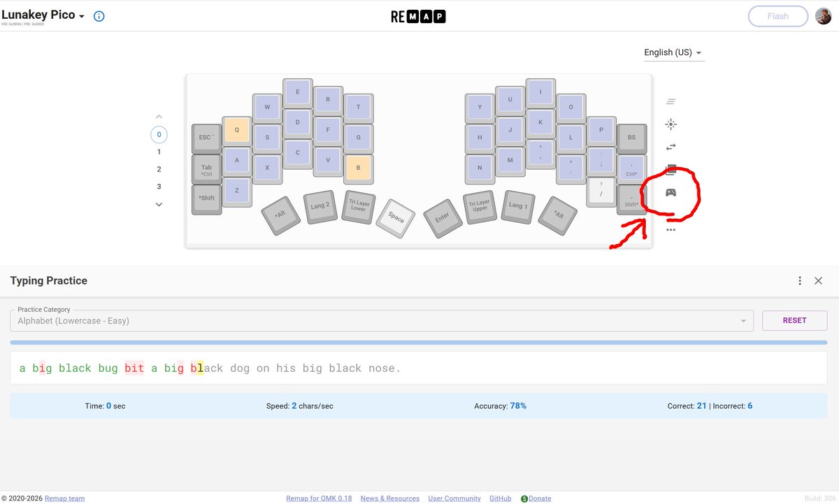
Task: Close the Typing Practice panel
Action: (x=819, y=281)
